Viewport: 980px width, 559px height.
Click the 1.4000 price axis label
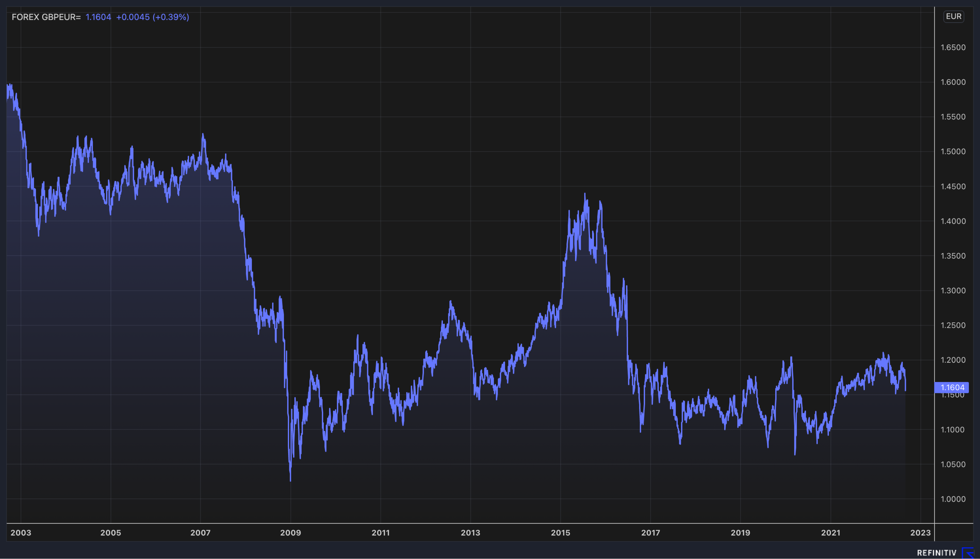pos(953,221)
